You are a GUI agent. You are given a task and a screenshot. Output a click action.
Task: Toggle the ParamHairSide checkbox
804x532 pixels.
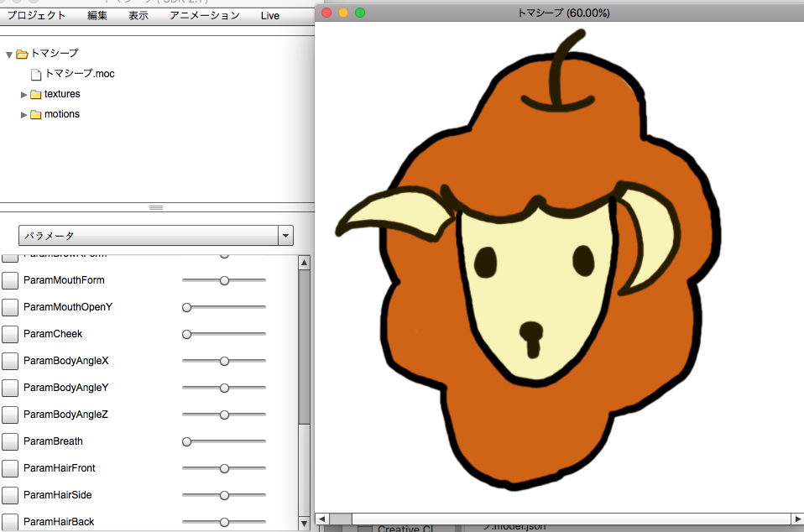(10, 495)
